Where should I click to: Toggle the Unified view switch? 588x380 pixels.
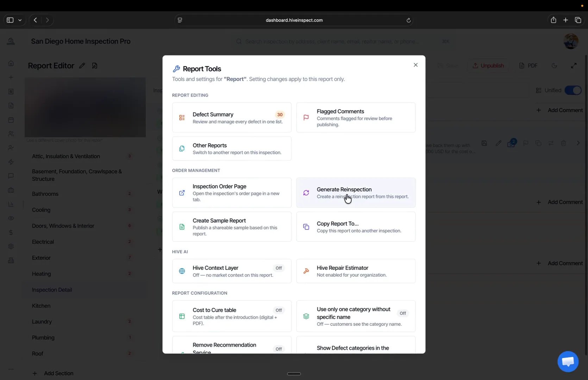[x=573, y=90]
